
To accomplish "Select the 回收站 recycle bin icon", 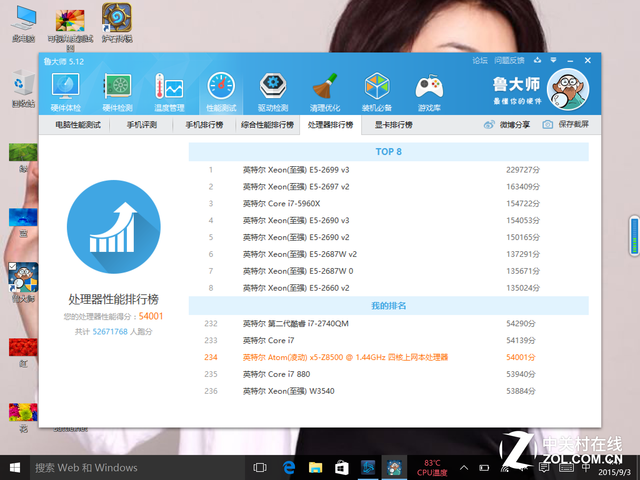I will coord(23,88).
